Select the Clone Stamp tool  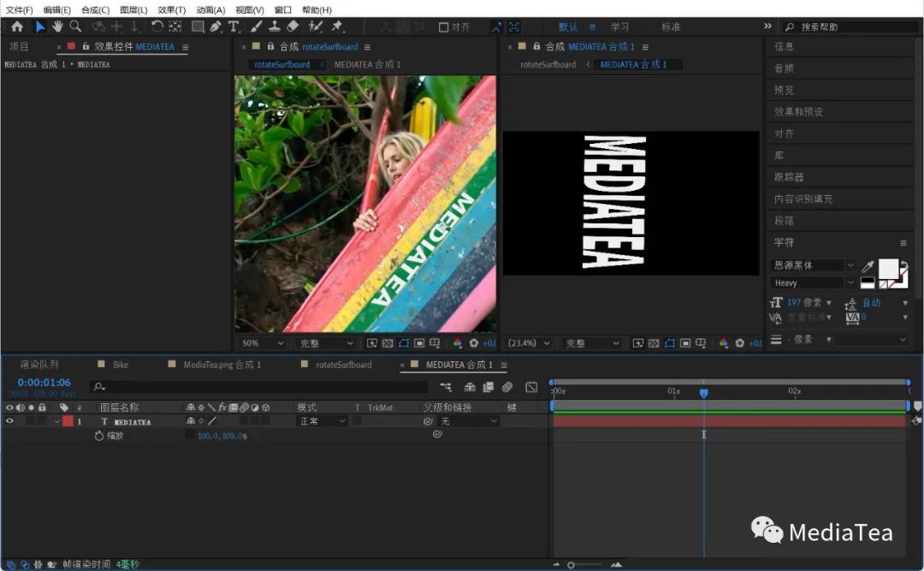click(x=275, y=27)
